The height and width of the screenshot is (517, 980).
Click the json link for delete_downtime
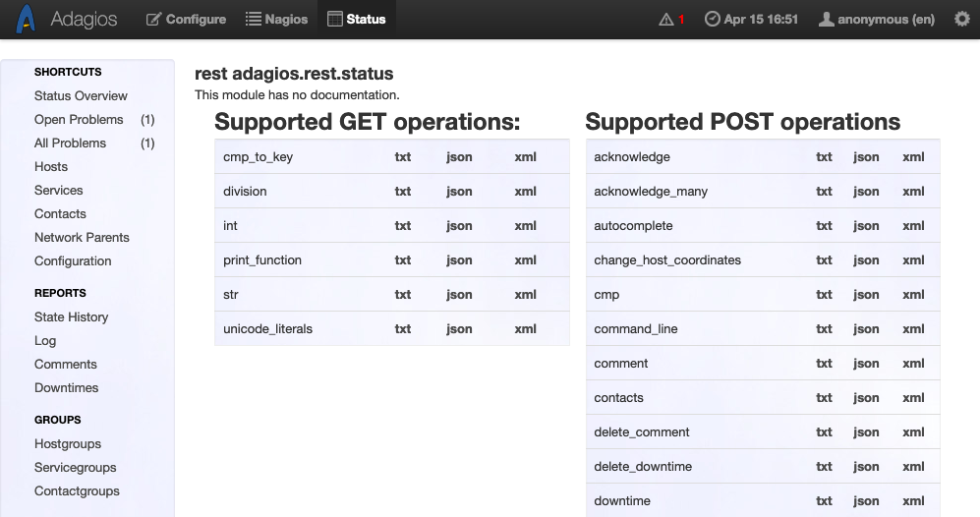[x=866, y=467]
